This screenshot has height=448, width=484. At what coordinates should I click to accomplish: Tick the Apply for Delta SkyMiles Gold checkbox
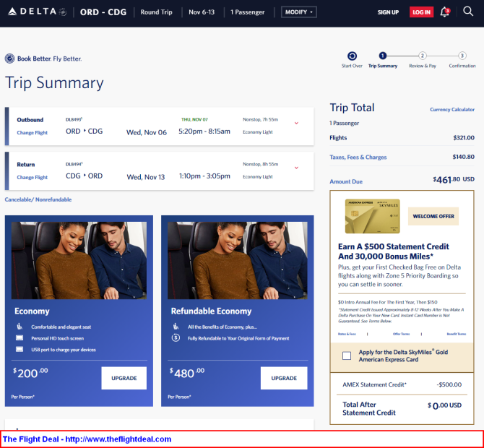click(x=347, y=356)
